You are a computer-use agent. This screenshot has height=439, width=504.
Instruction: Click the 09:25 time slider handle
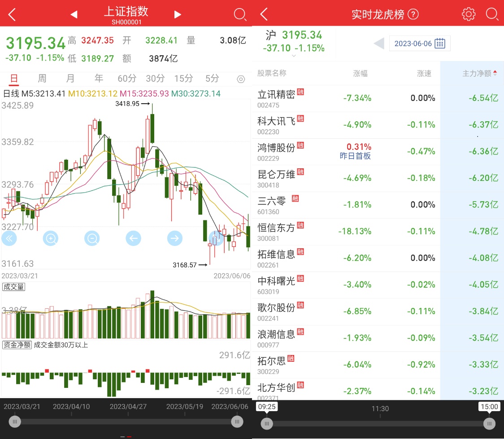pyautogui.click(x=267, y=423)
